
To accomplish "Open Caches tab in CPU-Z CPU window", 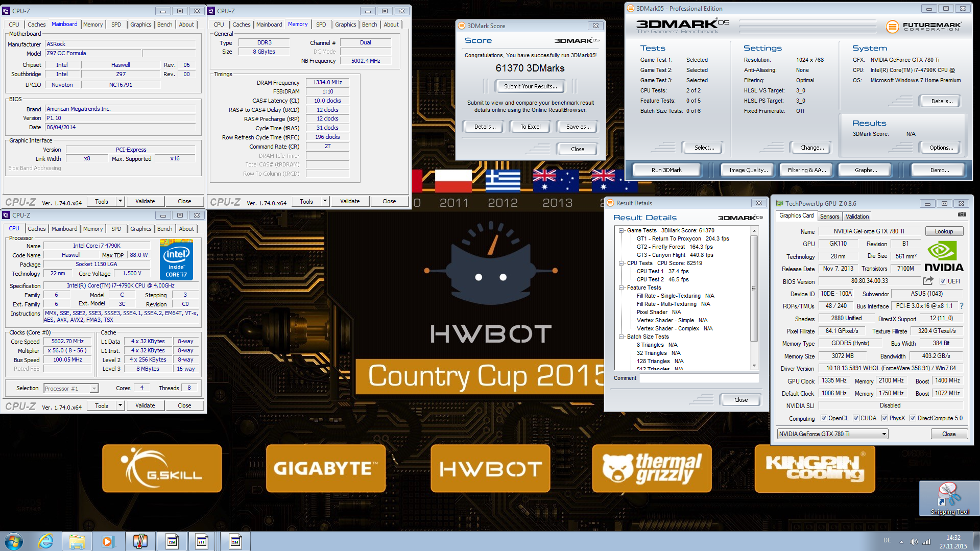I will pyautogui.click(x=36, y=229).
